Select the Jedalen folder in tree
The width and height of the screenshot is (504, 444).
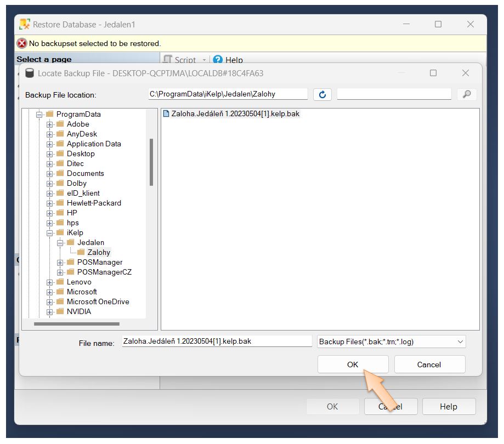90,242
